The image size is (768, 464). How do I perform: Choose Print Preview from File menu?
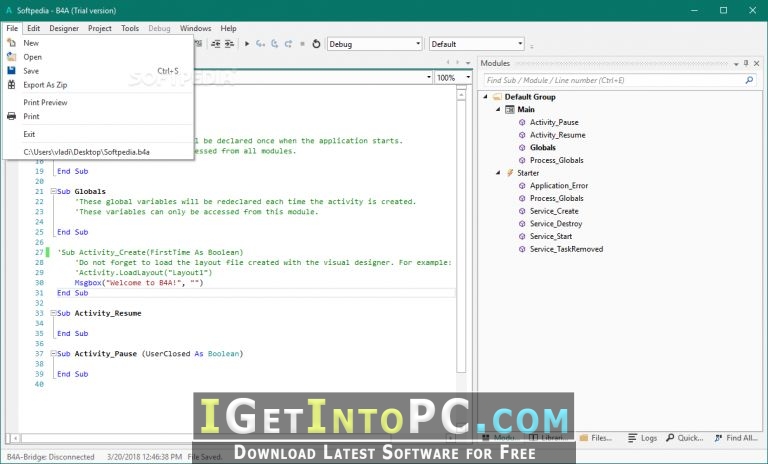coord(45,102)
